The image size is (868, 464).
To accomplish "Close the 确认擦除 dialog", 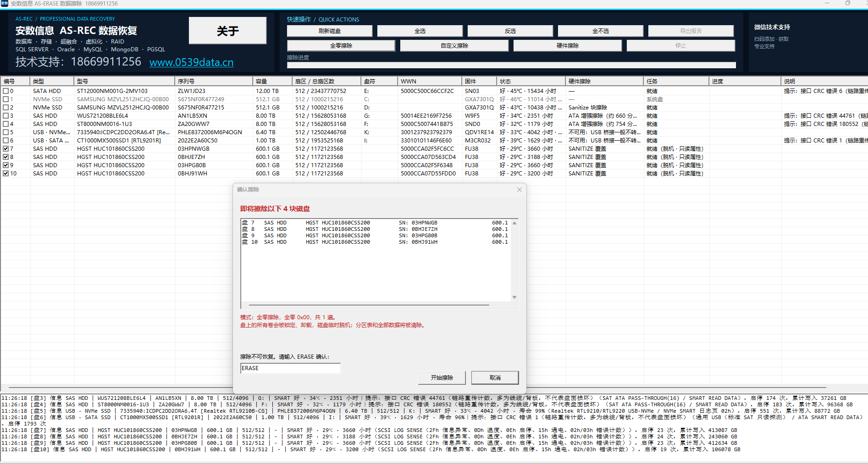I will [519, 190].
